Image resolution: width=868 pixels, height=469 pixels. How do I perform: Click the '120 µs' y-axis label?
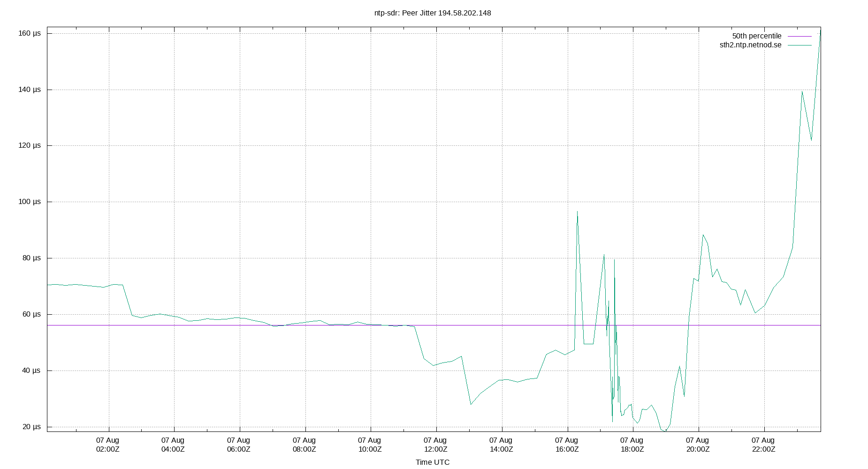[x=30, y=145]
